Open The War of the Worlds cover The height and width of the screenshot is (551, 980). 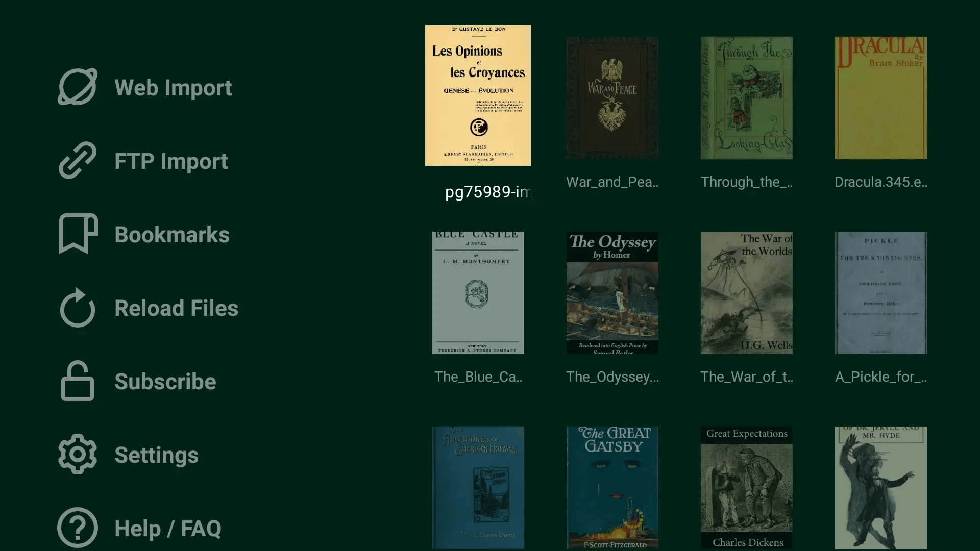746,293
